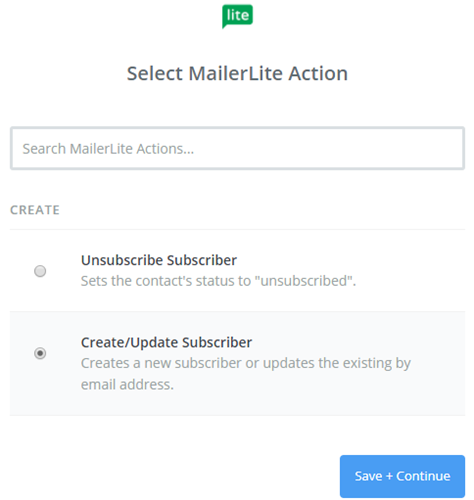Choose the Unsubscribe Subscriber option row
Screen dimensions: 474x500
pyautogui.click(x=237, y=271)
